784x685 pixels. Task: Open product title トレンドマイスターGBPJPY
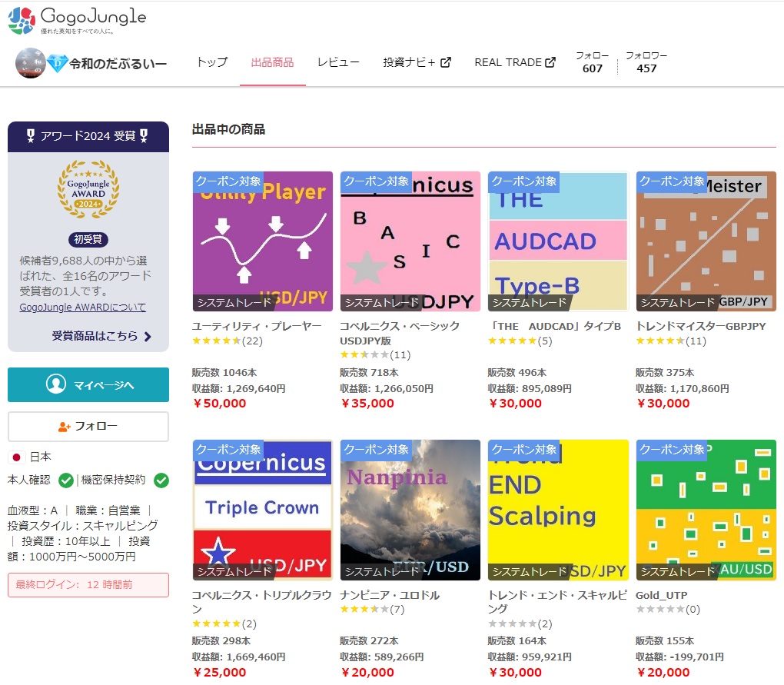coord(701,326)
